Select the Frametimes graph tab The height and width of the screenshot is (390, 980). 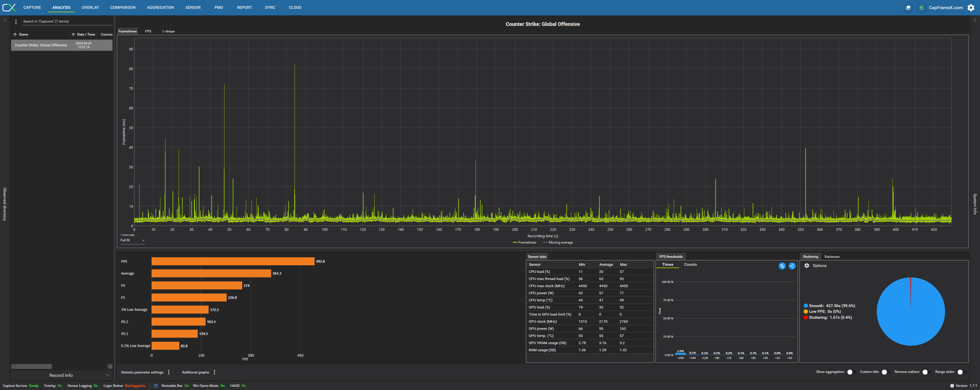(127, 32)
